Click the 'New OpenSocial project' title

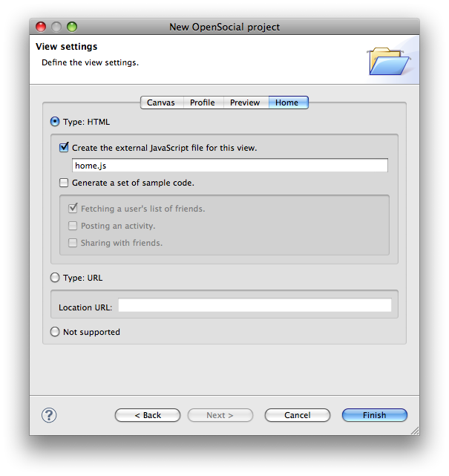tap(224, 27)
